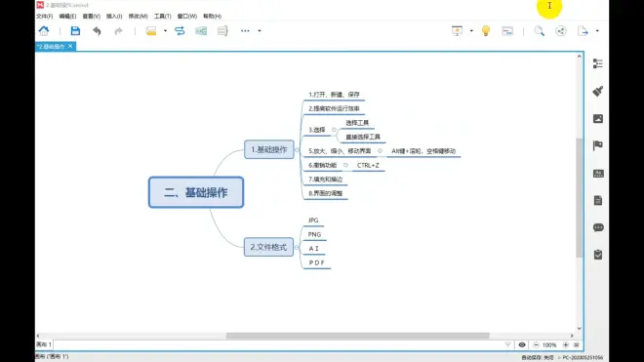Screen dimensions: 644x362
Task: Collapse the 1.基础操作 branch circle toggle
Action: [x=297, y=150]
